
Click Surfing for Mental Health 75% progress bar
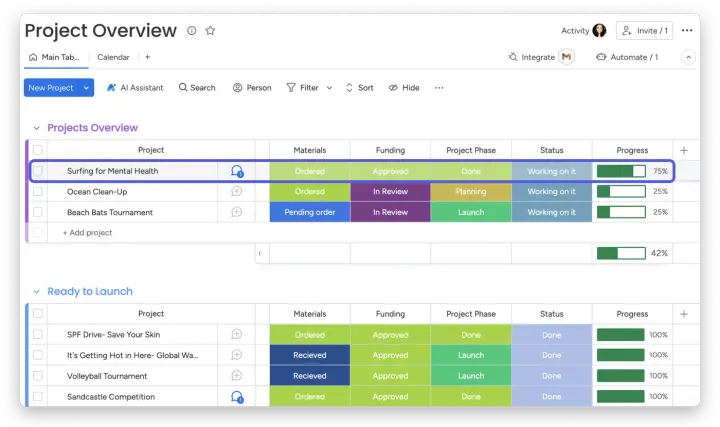[621, 171]
